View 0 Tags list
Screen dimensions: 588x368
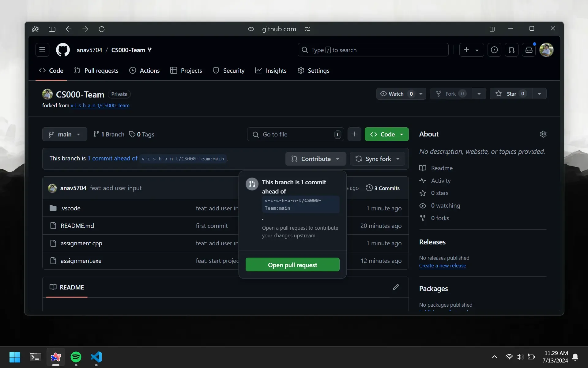click(141, 134)
